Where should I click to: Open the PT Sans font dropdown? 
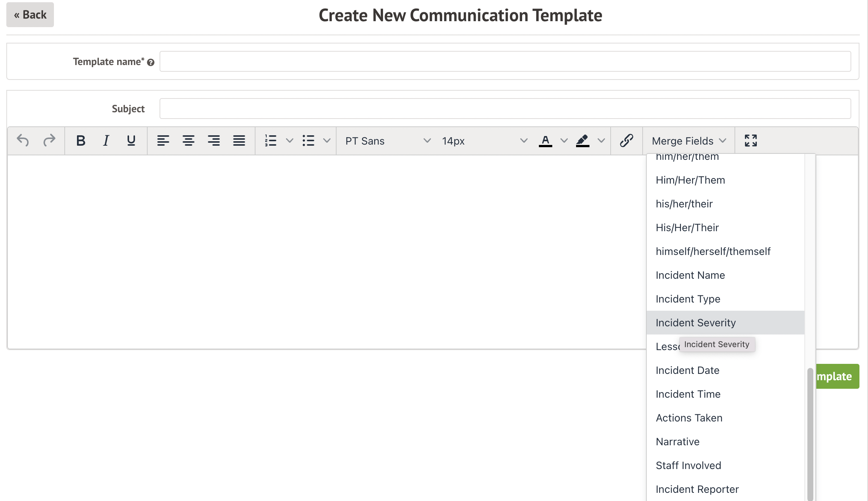pyautogui.click(x=388, y=141)
